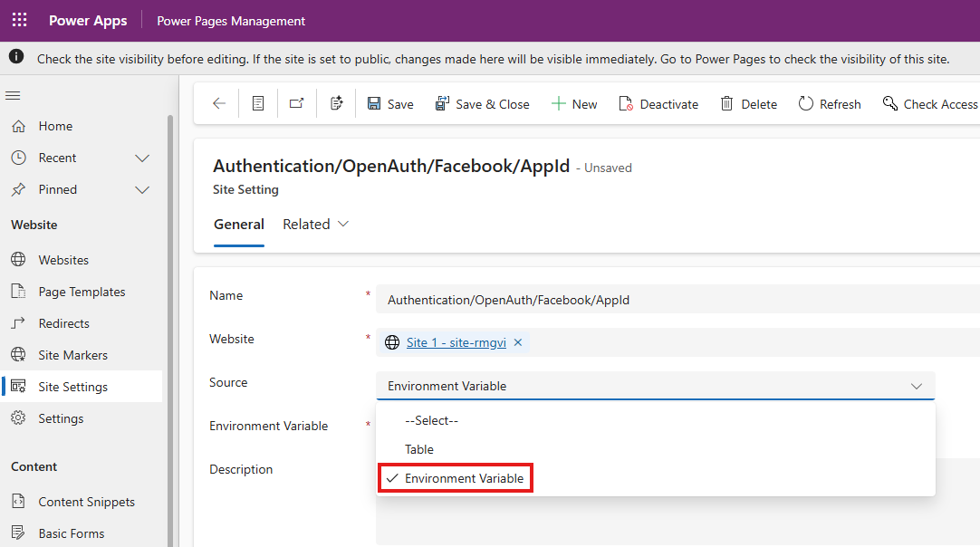Click the Page Templates icon

(19, 292)
